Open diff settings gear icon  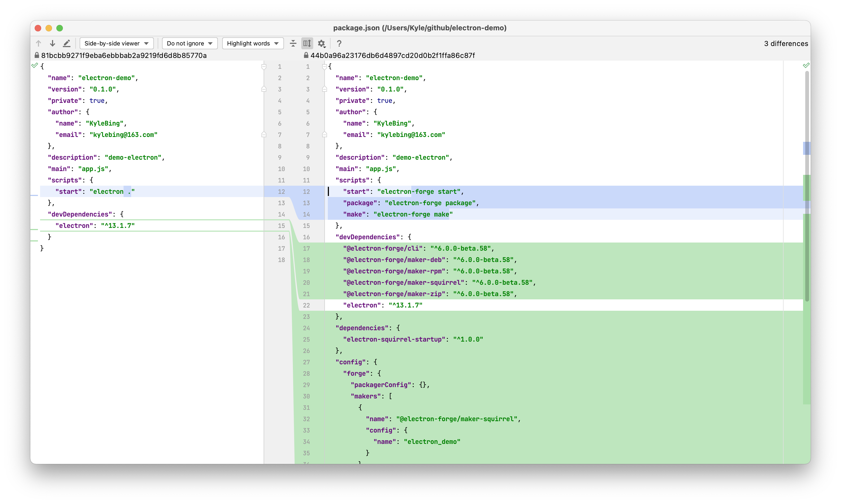click(x=321, y=44)
